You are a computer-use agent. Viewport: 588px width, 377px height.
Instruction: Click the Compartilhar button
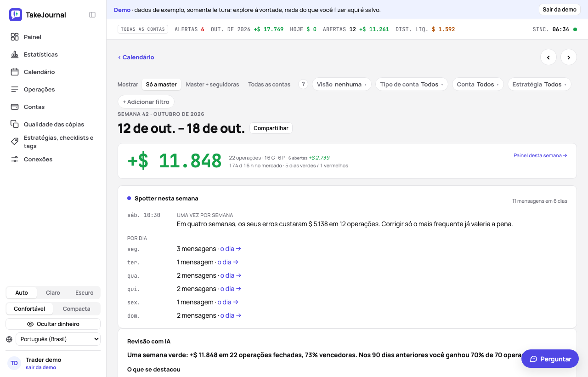(271, 128)
